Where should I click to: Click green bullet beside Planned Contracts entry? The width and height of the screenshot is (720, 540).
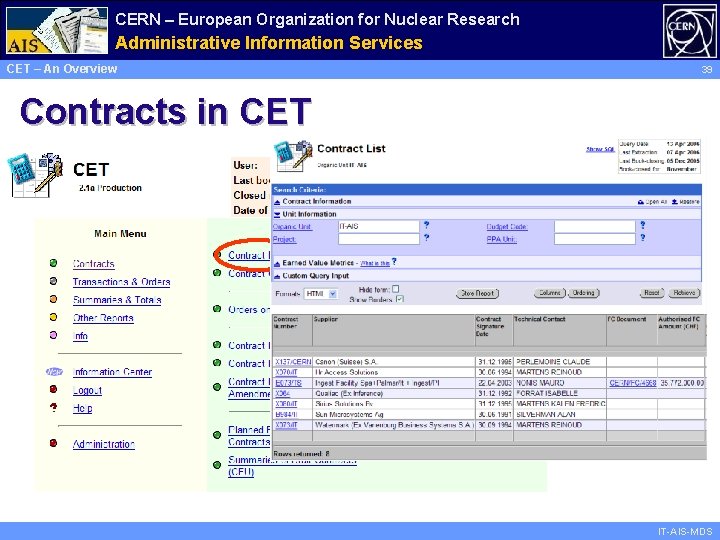pyautogui.click(x=217, y=435)
